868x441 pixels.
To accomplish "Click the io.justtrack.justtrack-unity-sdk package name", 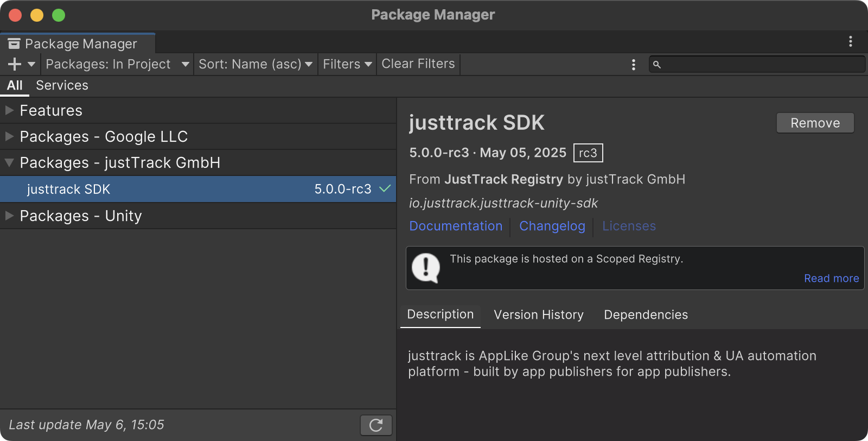I will 503,203.
